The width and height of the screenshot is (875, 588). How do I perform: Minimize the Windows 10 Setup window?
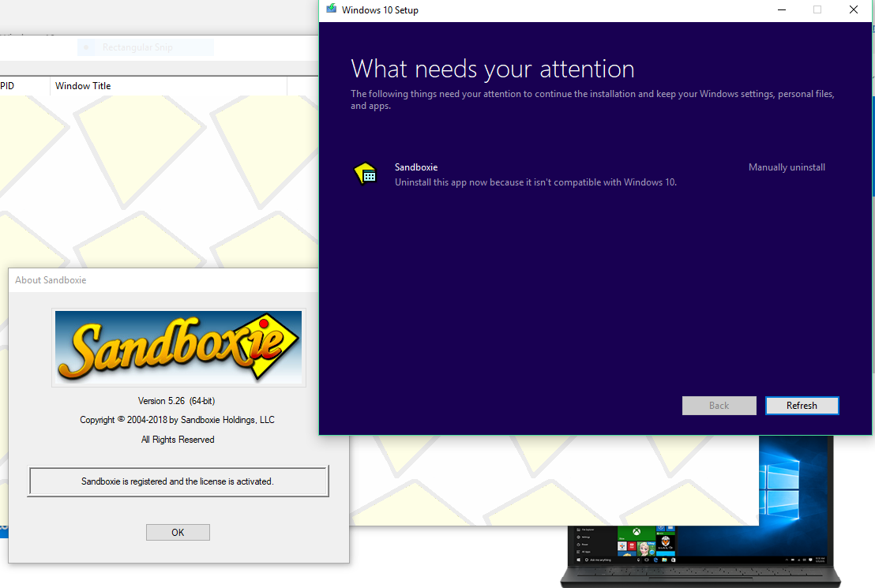tap(781, 9)
